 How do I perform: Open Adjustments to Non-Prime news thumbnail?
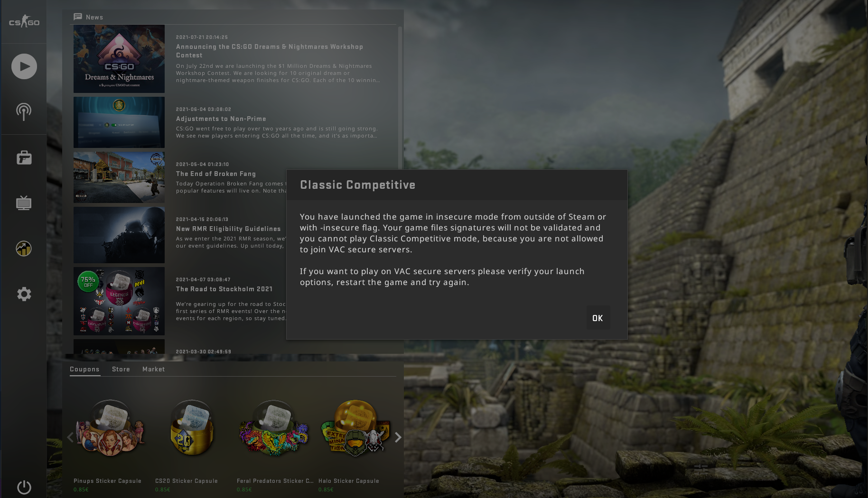coord(119,122)
